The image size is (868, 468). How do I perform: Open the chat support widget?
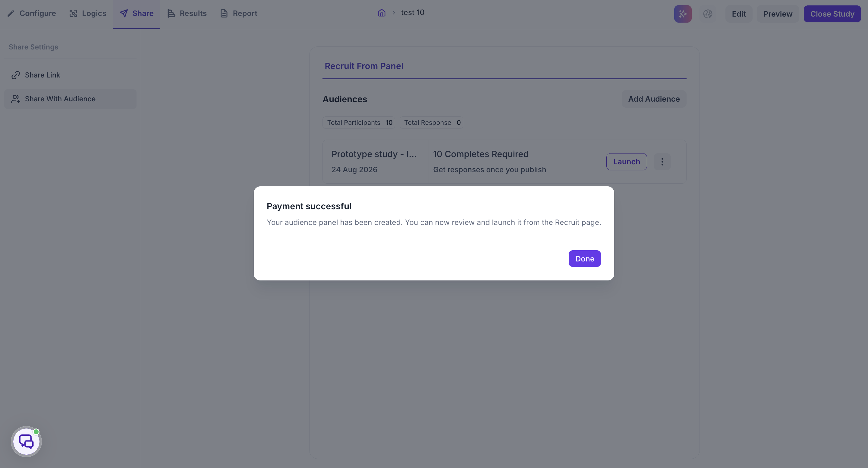tap(26, 441)
